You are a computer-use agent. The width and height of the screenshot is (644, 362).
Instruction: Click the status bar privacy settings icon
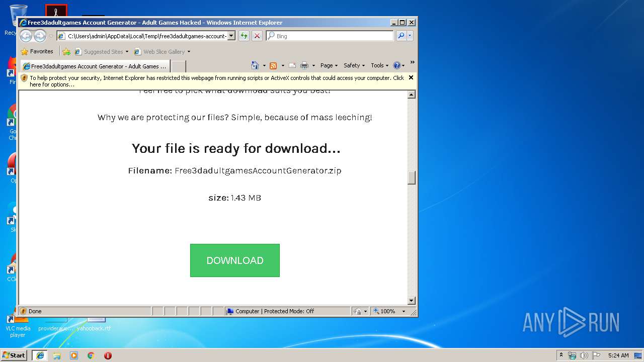[x=357, y=311]
